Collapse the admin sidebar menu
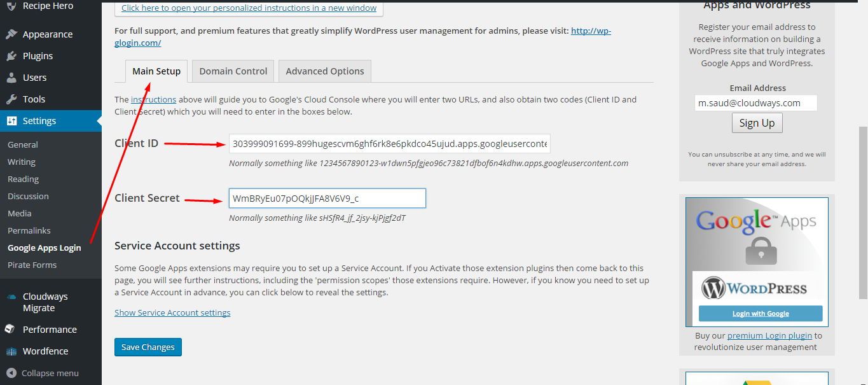Image resolution: width=868 pixels, height=385 pixels. click(x=43, y=374)
